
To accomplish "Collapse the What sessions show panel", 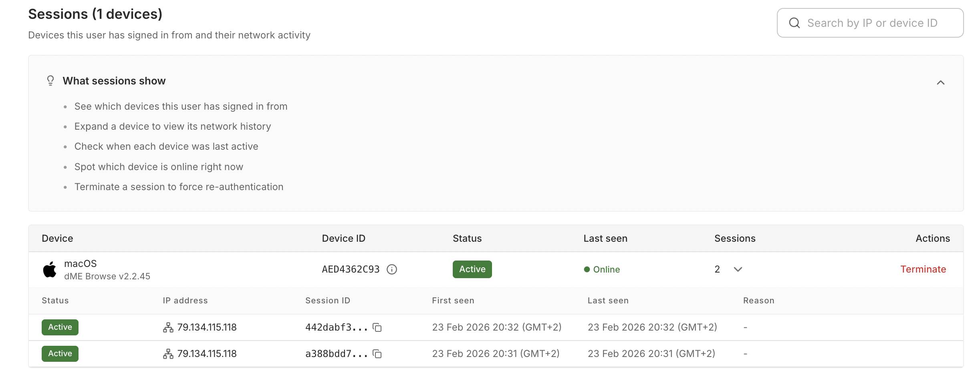I will point(940,82).
